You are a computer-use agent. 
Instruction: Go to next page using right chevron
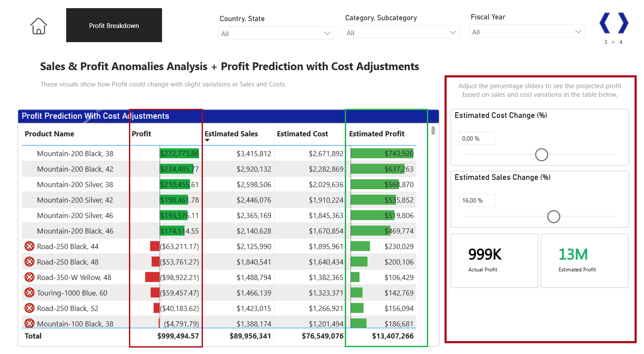point(622,23)
